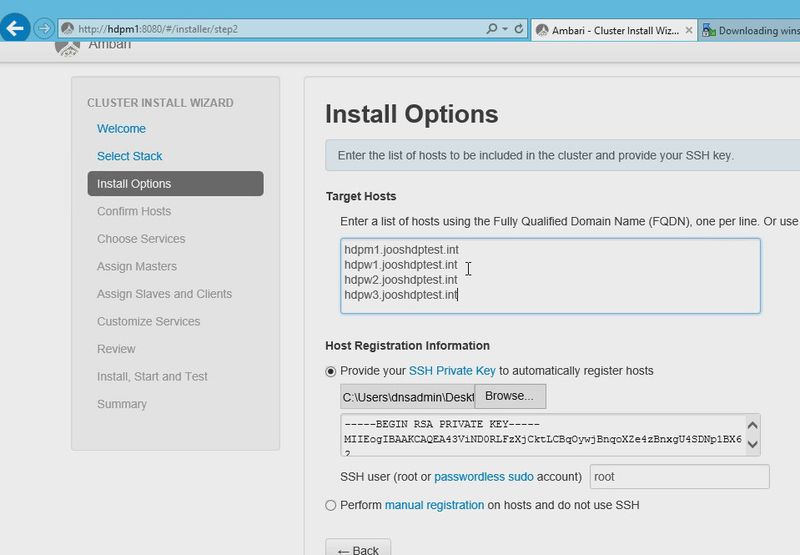This screenshot has height=555, width=800.
Task: Open the SSH Private Key link
Action: click(x=452, y=371)
